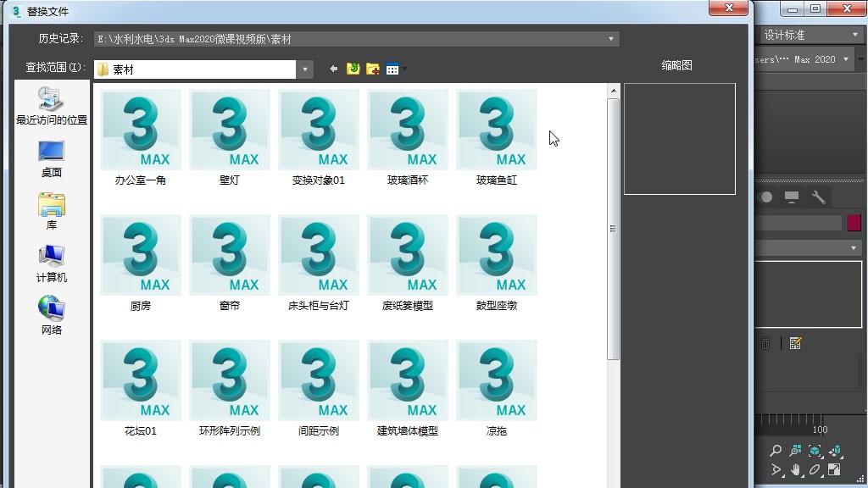
Task: Open the 建筑墙体模型 file icon
Action: point(407,380)
